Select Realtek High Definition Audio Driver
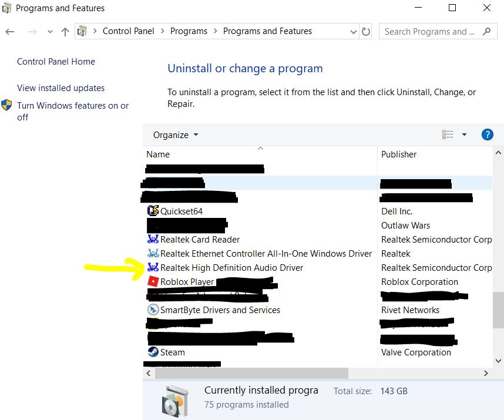 pyautogui.click(x=232, y=268)
